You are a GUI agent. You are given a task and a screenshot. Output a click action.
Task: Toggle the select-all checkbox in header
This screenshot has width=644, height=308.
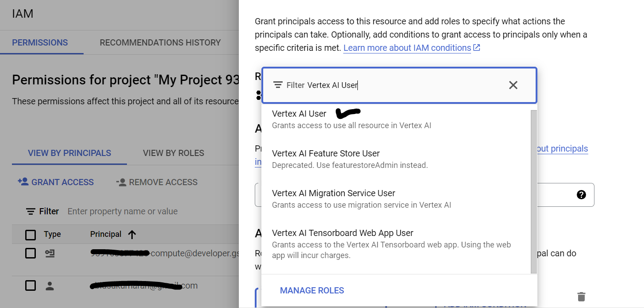(31, 235)
